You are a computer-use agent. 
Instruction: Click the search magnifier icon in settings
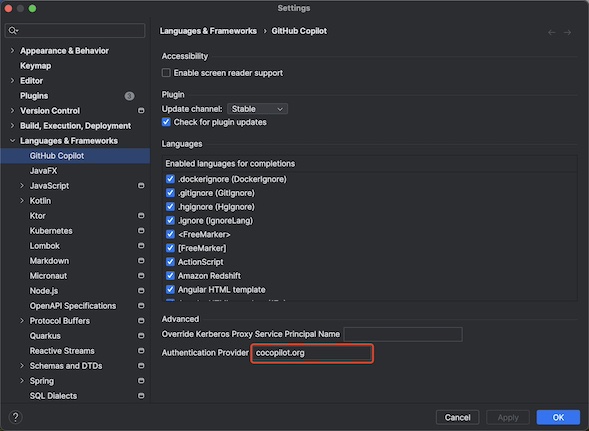point(12,30)
